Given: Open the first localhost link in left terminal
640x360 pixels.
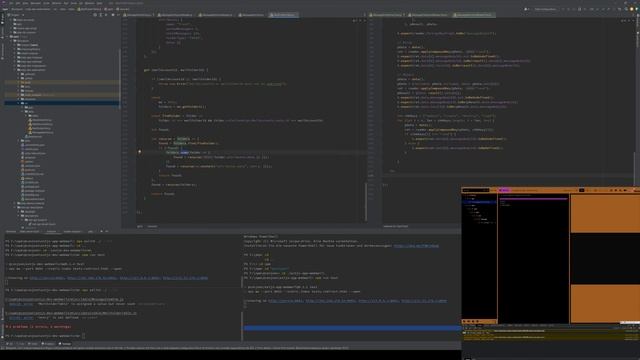Looking at the screenshot, I should tap(47, 278).
